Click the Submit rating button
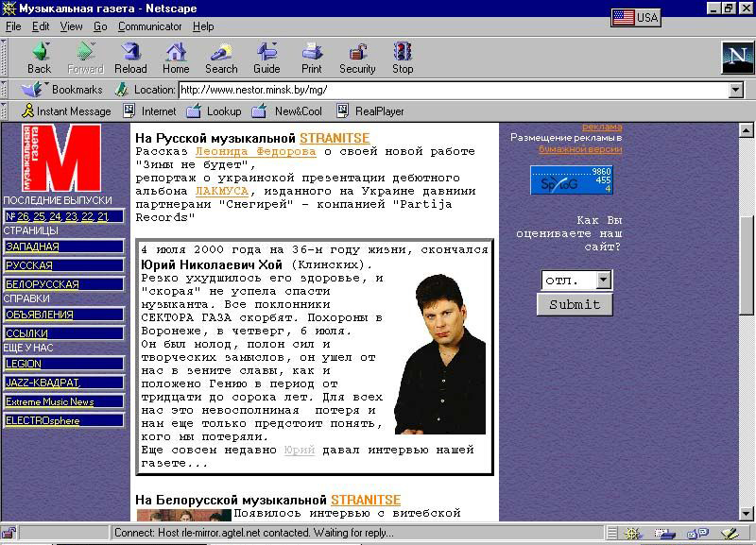 pyautogui.click(x=575, y=304)
